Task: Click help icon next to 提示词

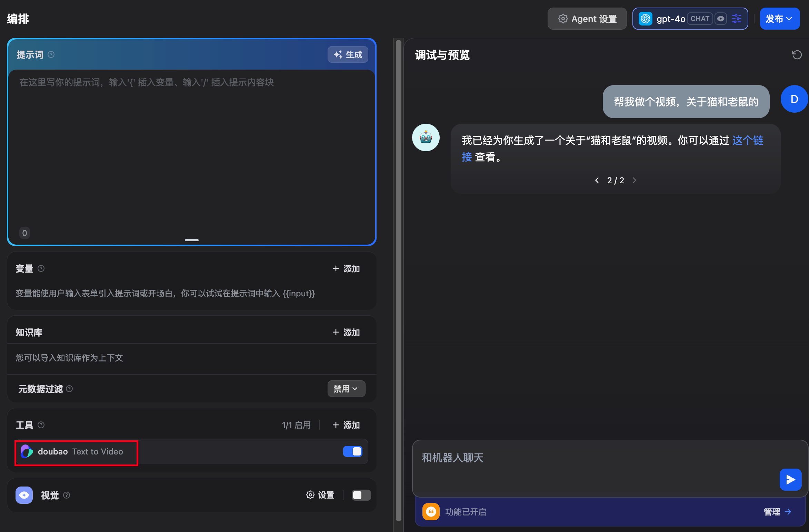Action: (51, 54)
